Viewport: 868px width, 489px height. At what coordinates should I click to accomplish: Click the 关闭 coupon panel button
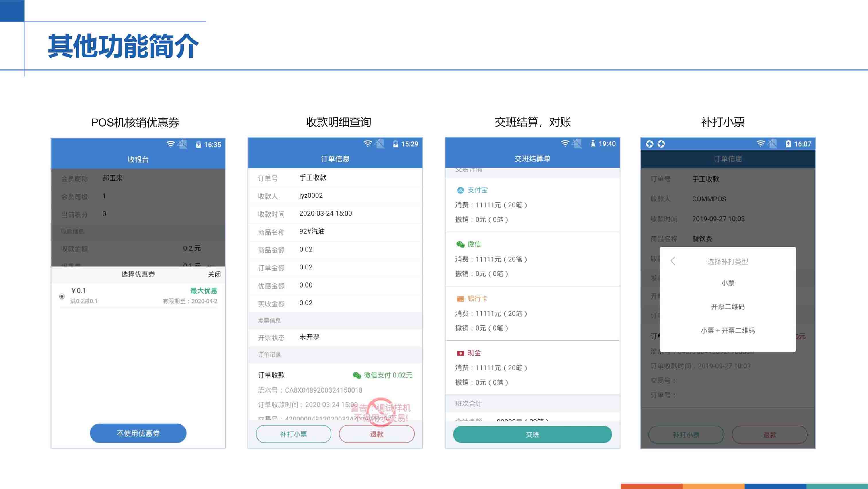[214, 274]
